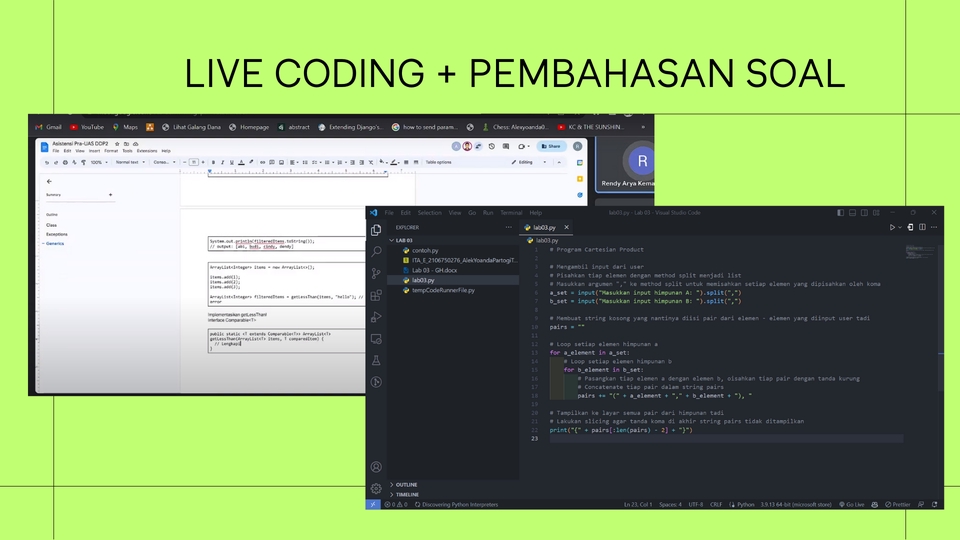Open the Insert menu in Google Docs

coord(94,151)
